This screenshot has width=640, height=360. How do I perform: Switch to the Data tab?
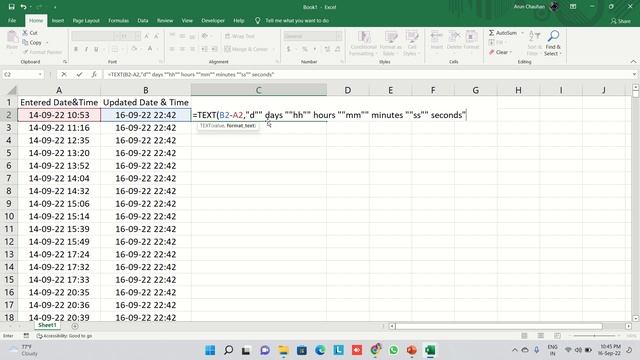coord(143,20)
